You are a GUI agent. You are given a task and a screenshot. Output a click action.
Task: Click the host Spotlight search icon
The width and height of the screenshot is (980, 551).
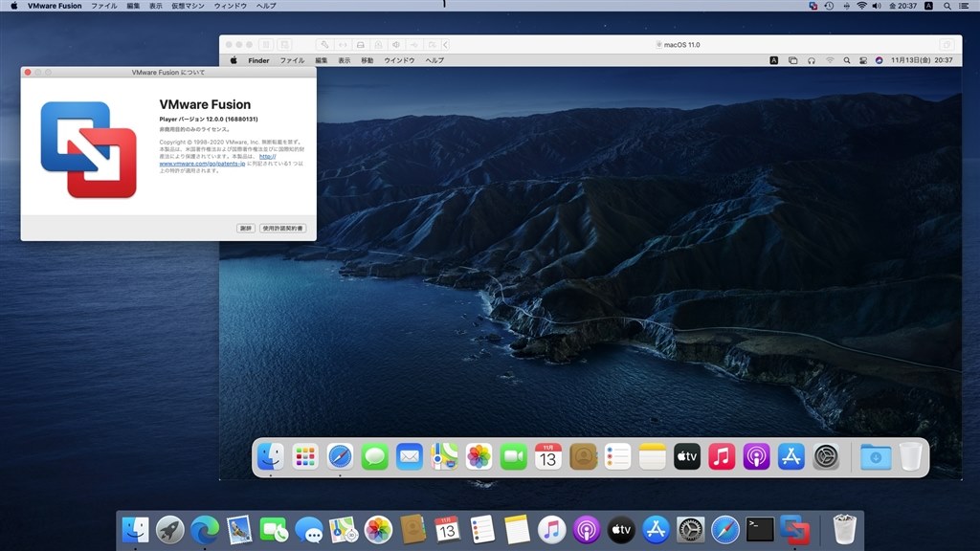947,6
